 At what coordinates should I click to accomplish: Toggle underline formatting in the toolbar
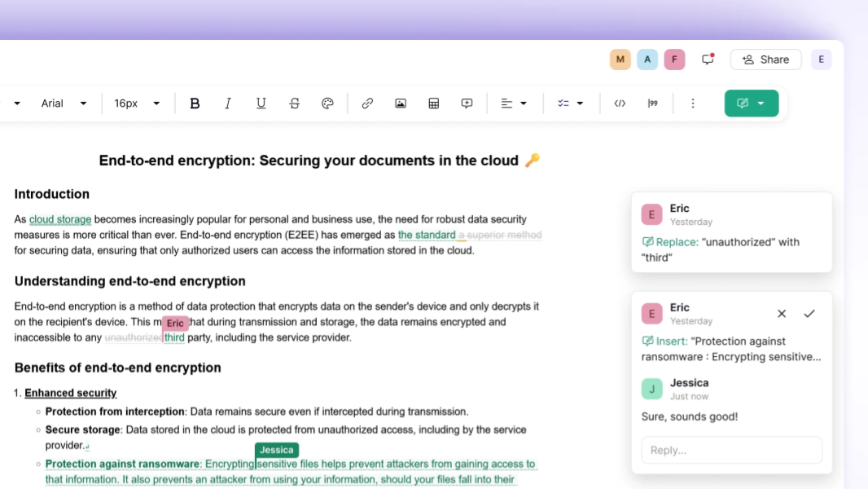tap(261, 104)
